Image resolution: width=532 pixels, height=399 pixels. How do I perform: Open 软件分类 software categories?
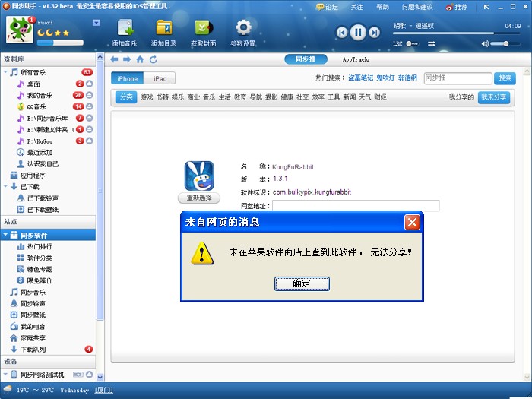point(40,258)
